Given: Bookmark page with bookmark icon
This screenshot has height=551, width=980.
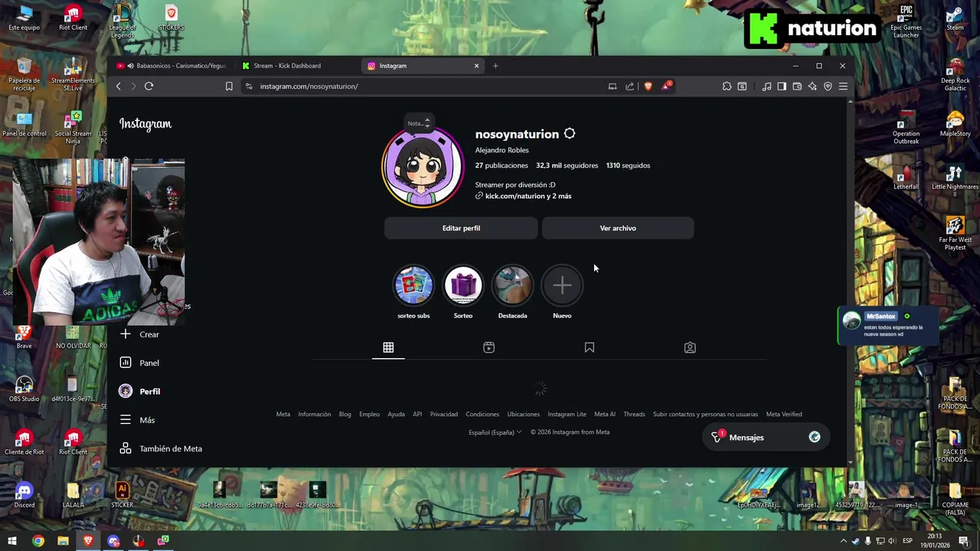Looking at the screenshot, I should point(229,86).
